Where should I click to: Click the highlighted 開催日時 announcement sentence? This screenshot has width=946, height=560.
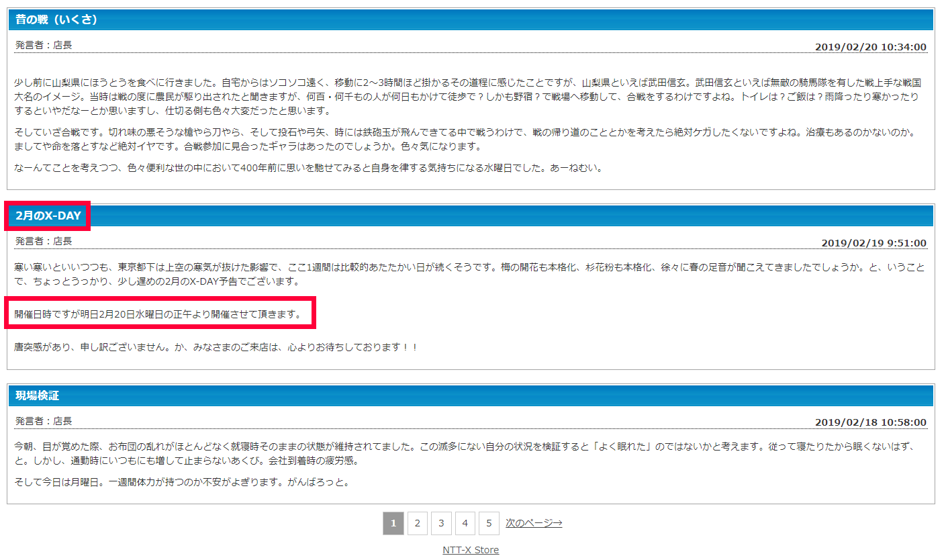(x=158, y=314)
